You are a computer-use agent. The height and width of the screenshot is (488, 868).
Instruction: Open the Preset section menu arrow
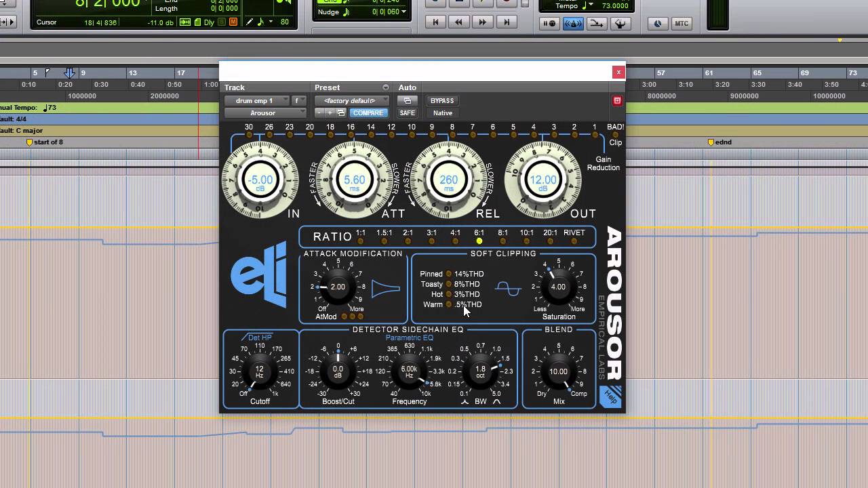(386, 87)
